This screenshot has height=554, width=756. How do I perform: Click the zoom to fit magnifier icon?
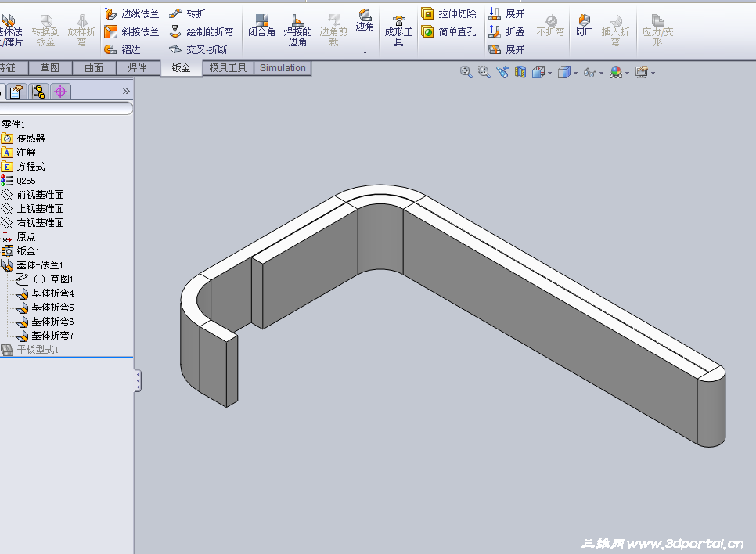tap(466, 72)
